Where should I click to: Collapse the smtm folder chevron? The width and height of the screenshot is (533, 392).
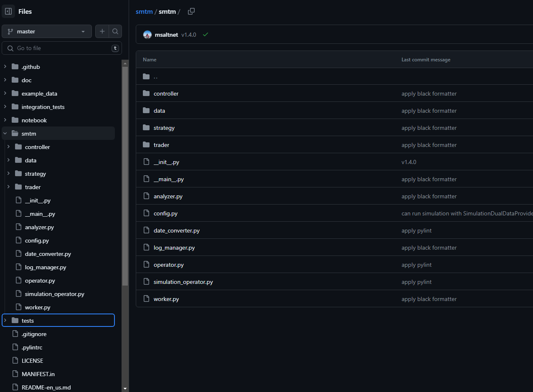pos(5,134)
